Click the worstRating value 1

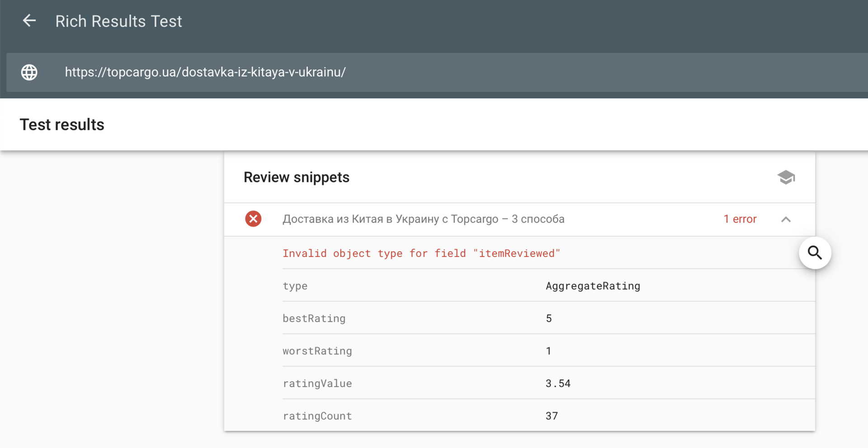pyautogui.click(x=548, y=351)
